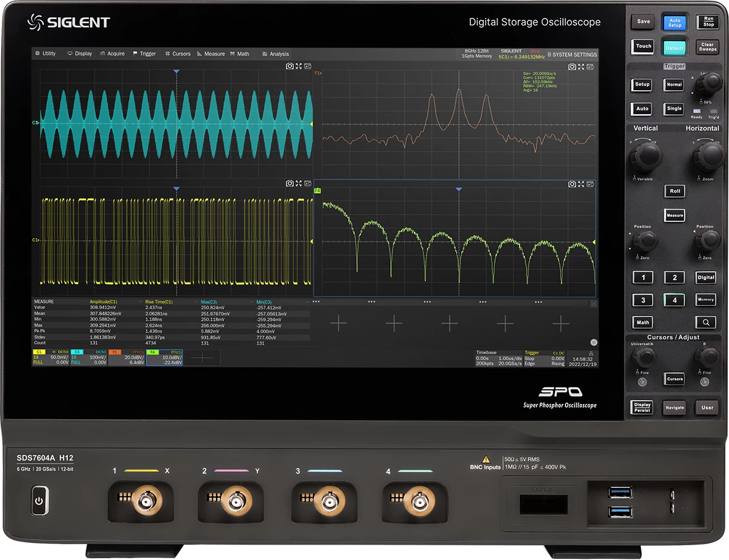The height and width of the screenshot is (560, 729).
Task: Select the channel 4 BNC input connector
Action: tap(419, 501)
